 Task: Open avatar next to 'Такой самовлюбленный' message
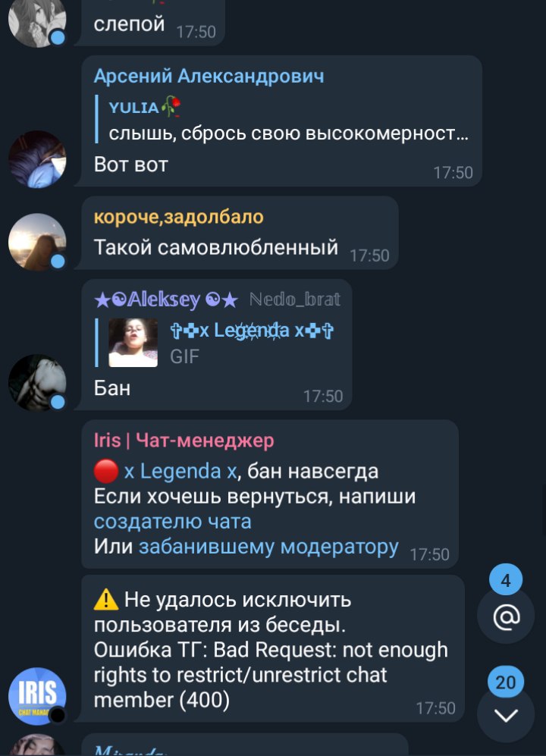pyautogui.click(x=37, y=242)
